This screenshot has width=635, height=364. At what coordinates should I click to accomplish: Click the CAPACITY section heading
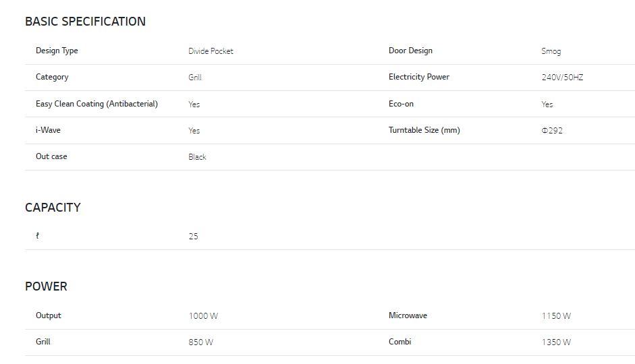click(x=53, y=208)
